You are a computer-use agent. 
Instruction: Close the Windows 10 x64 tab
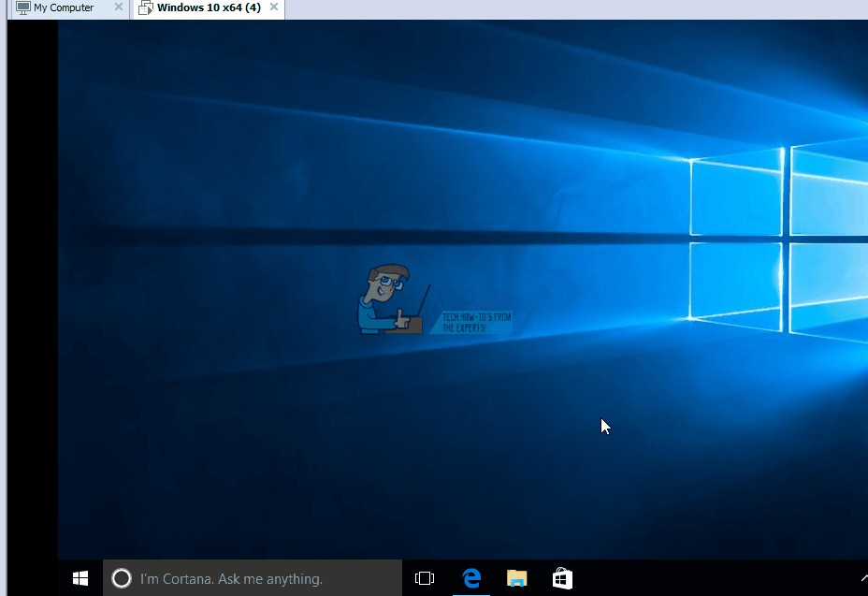273,7
